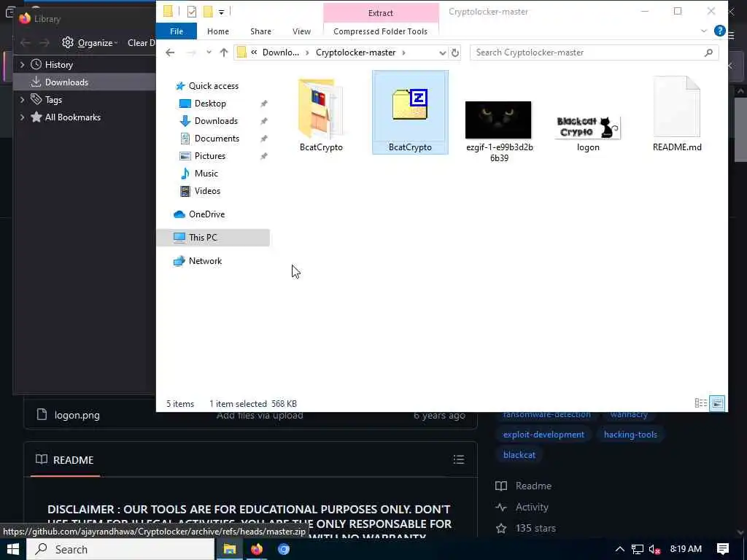The image size is (747, 560).
Task: Go to Downloads in Explorer navigation pane
Action: [216, 121]
